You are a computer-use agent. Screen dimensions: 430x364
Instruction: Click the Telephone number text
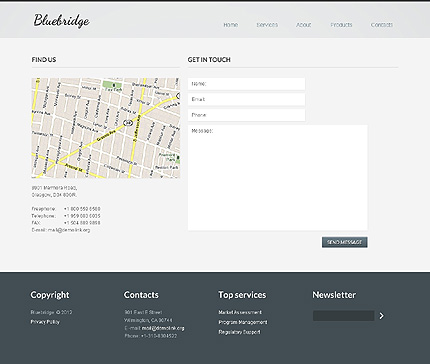tap(82, 216)
